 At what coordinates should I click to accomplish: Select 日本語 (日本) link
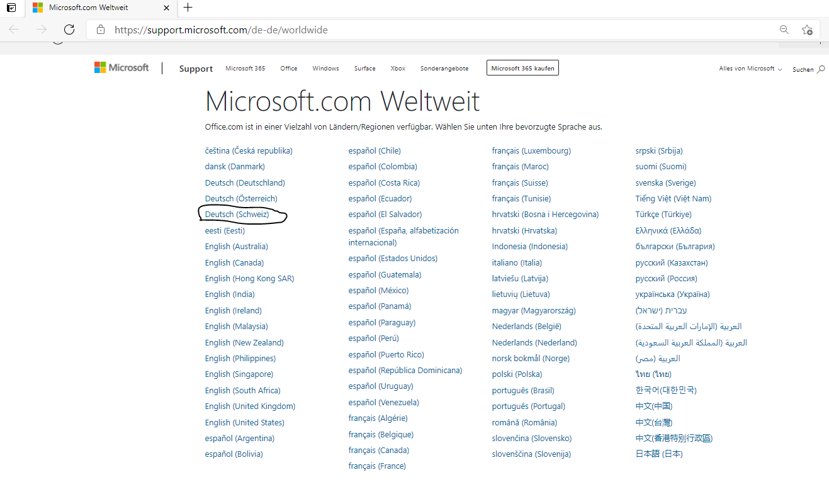coord(659,454)
